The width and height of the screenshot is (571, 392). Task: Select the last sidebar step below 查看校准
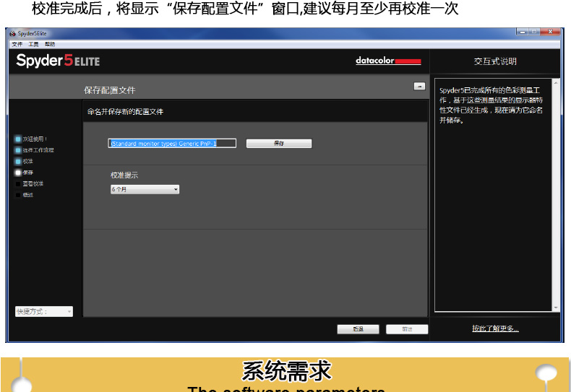[24, 195]
